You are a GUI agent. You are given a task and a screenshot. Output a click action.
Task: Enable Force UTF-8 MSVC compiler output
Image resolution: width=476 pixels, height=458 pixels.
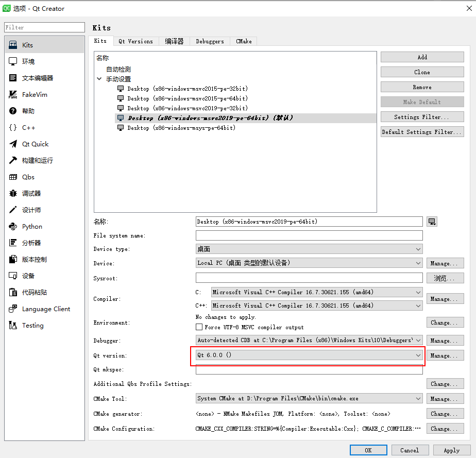tap(199, 327)
